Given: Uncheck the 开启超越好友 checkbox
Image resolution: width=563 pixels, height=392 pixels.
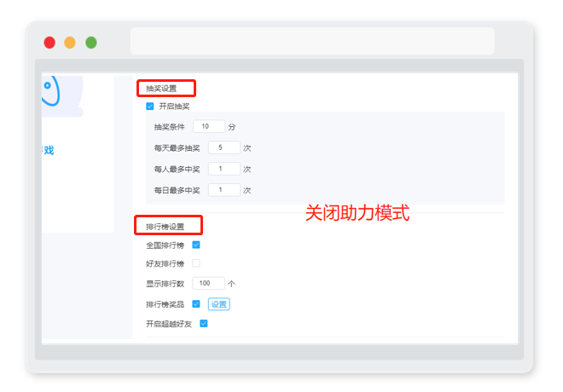Looking at the screenshot, I should point(204,324).
